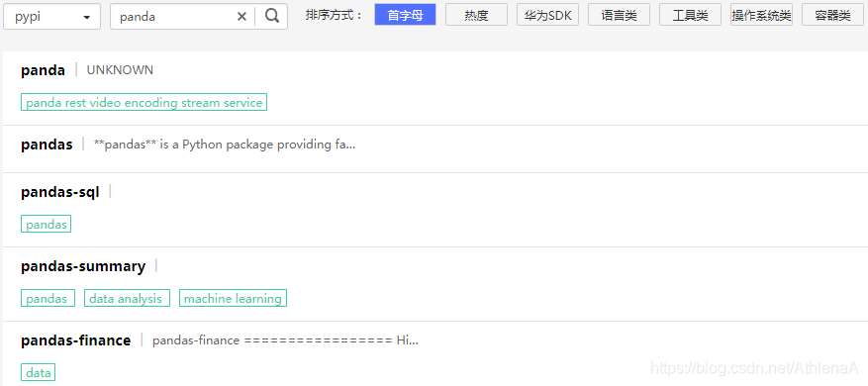Sort by 首字母
This screenshot has height=386, width=868.
pyautogui.click(x=405, y=15)
